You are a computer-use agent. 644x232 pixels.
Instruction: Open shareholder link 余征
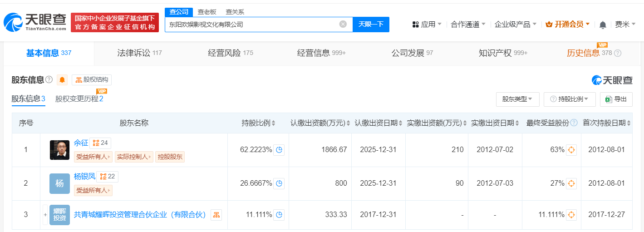pos(81,143)
